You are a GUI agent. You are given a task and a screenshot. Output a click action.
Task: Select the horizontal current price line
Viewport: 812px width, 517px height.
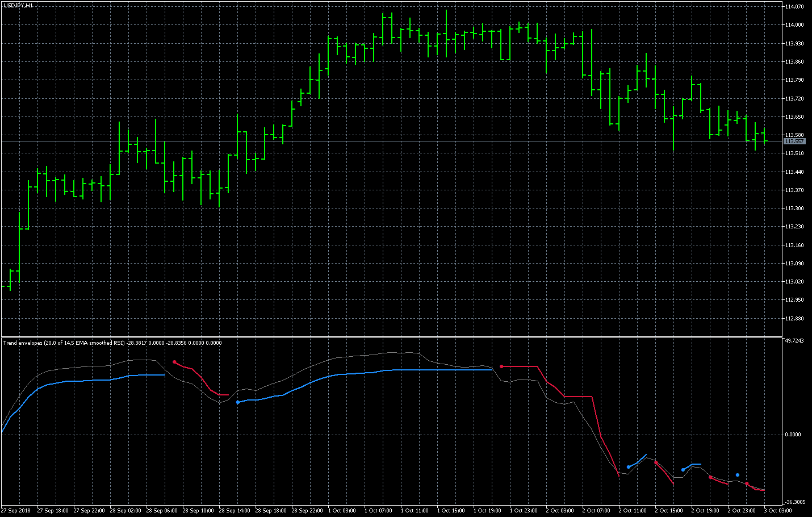click(397, 141)
